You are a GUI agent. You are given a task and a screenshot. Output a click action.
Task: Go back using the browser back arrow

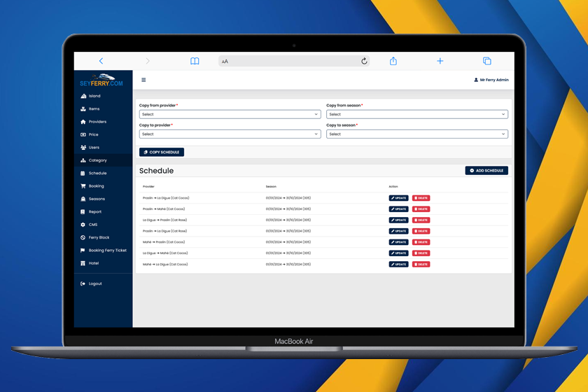(x=101, y=61)
